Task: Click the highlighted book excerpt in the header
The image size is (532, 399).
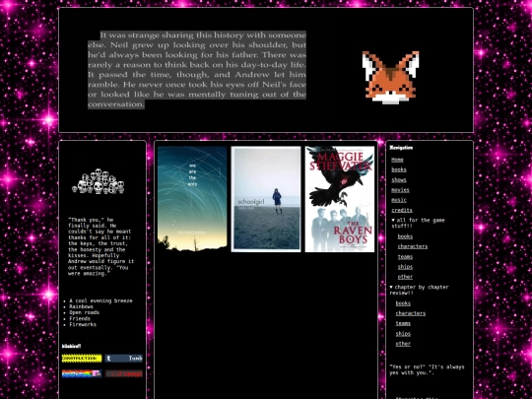Action: point(197,70)
